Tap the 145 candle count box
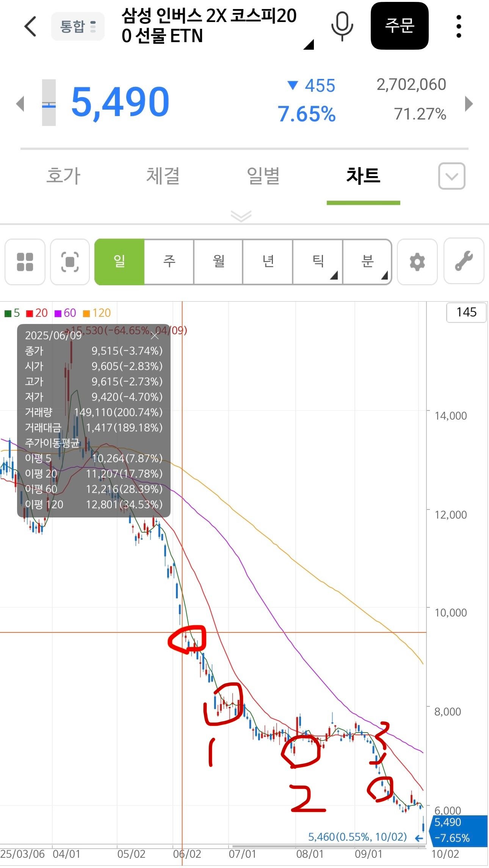 [466, 312]
